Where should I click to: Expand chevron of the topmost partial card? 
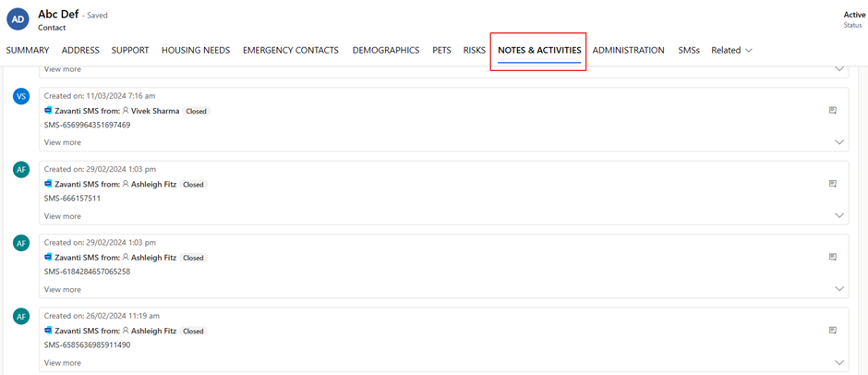pos(839,68)
